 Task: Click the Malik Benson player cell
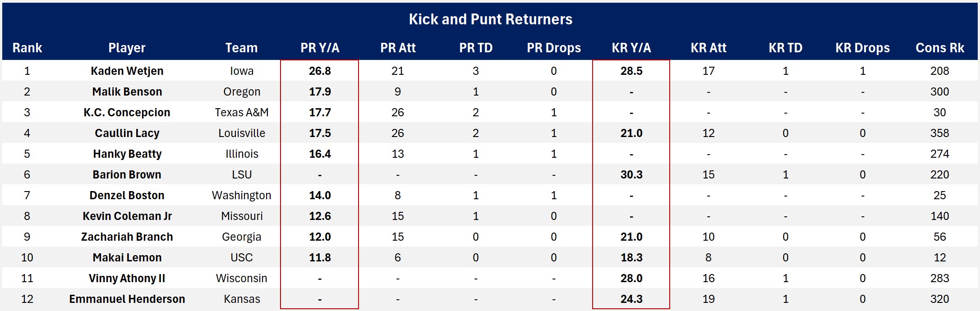[127, 91]
